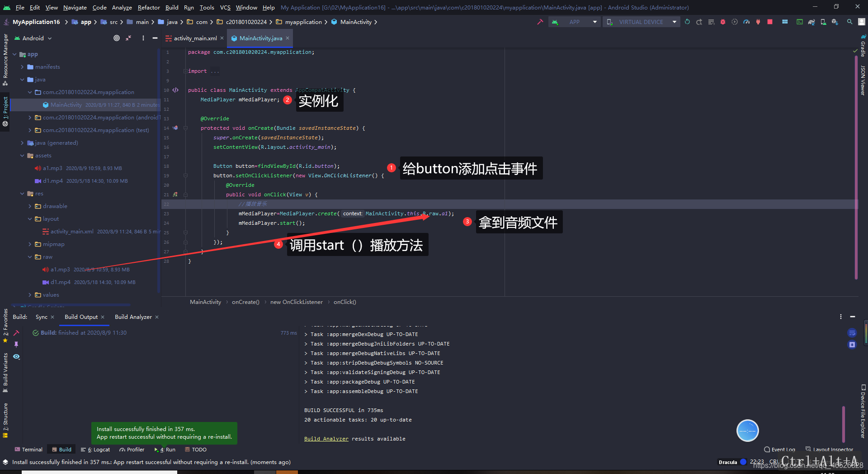Click the green terminal run-anything icon
Screen dimensions: 868x474
(x=800, y=22)
